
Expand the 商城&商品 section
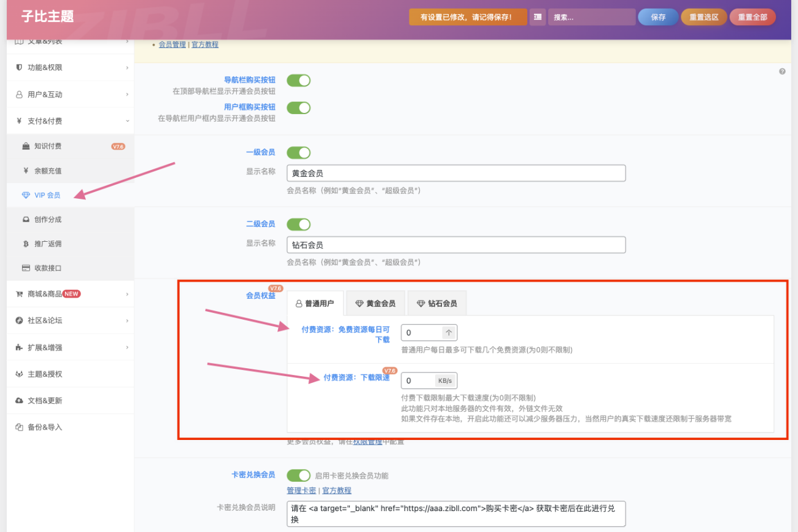[127, 293]
